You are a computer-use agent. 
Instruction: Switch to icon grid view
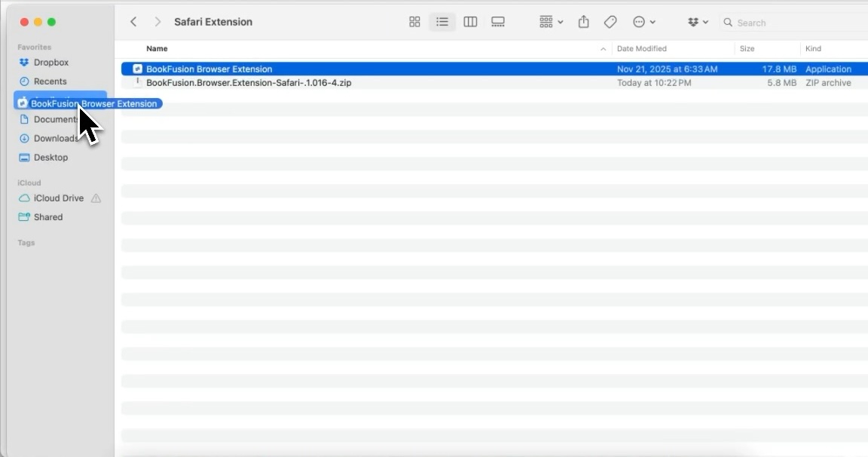(x=414, y=22)
